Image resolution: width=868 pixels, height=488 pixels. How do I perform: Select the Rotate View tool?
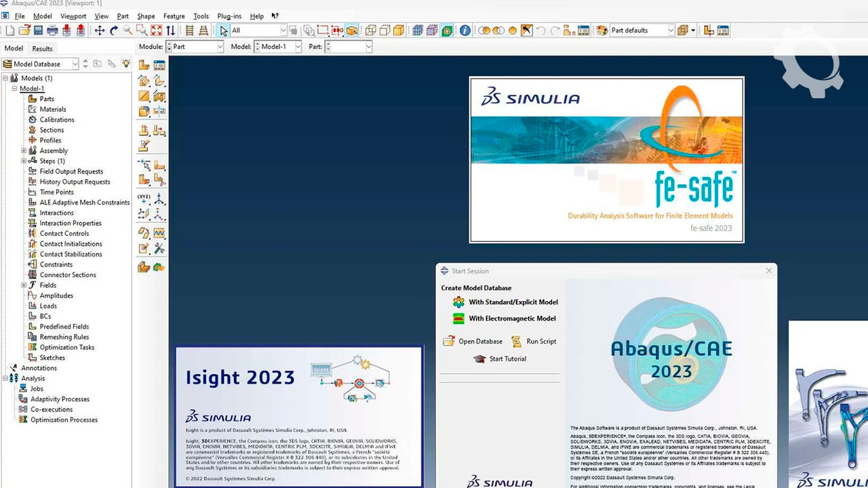(x=114, y=30)
